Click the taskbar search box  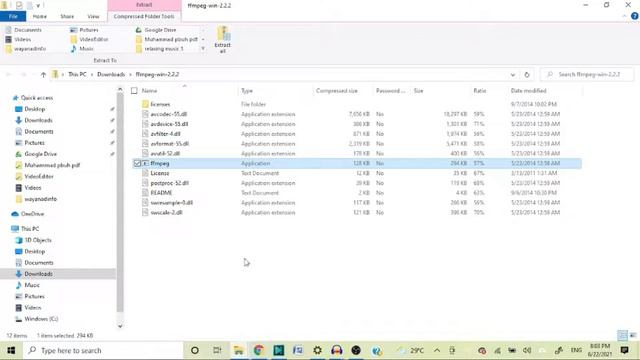tap(103, 350)
